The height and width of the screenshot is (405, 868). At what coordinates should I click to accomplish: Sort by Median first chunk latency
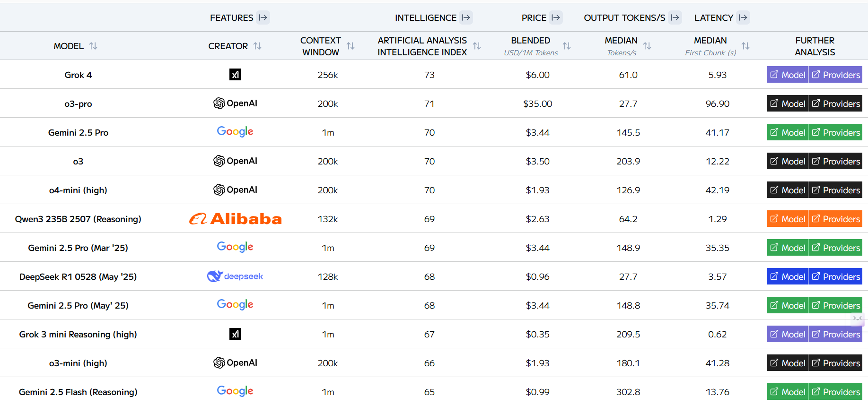pos(745,46)
